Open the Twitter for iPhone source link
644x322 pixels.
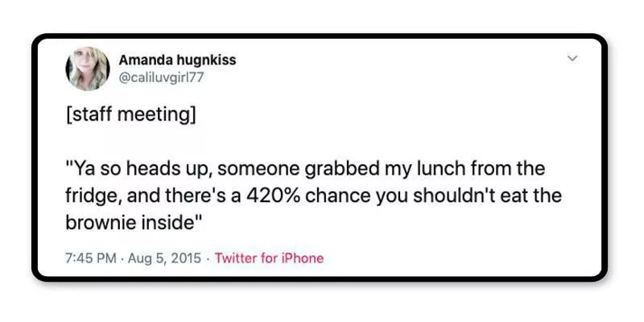point(269,258)
